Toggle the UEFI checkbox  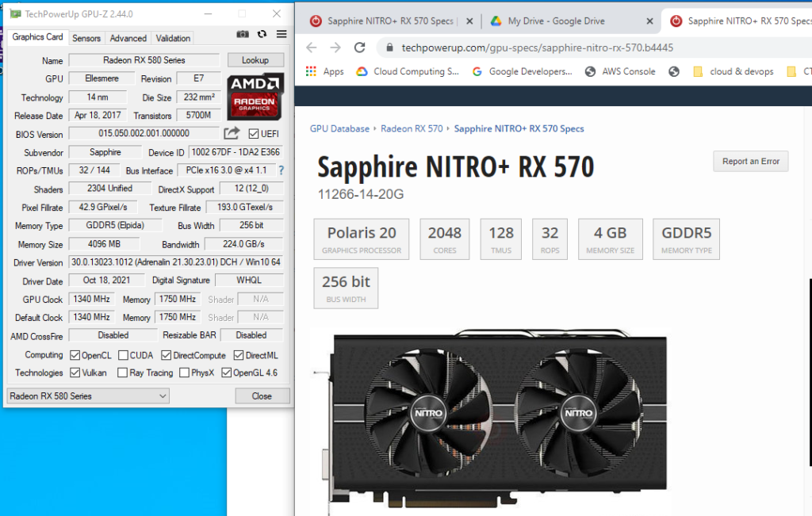coord(253,133)
